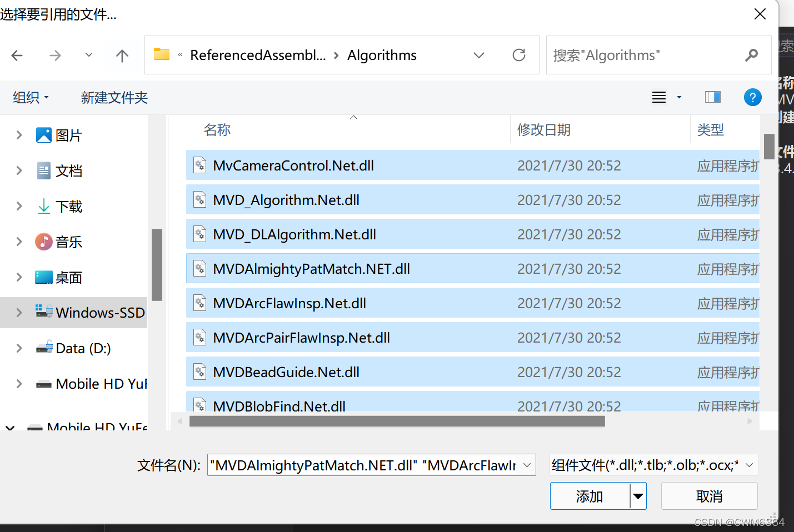Click the horizontal file list scrollbar
Screen dimensions: 794x532
(x=397, y=421)
